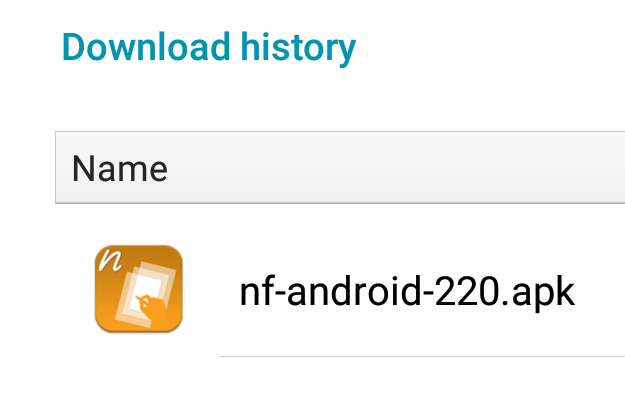Screen dimensions: 625x403
Task: Sort downloads by the Name column header
Action: click(x=120, y=169)
